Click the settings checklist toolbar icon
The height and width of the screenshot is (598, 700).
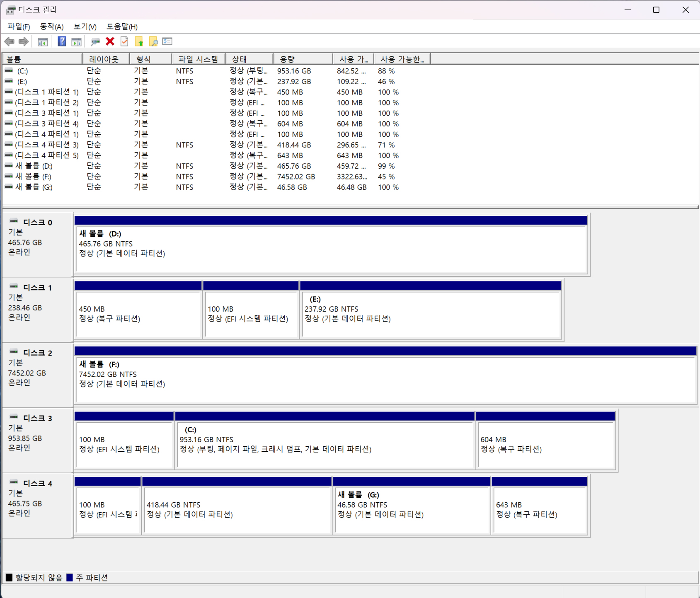click(167, 41)
